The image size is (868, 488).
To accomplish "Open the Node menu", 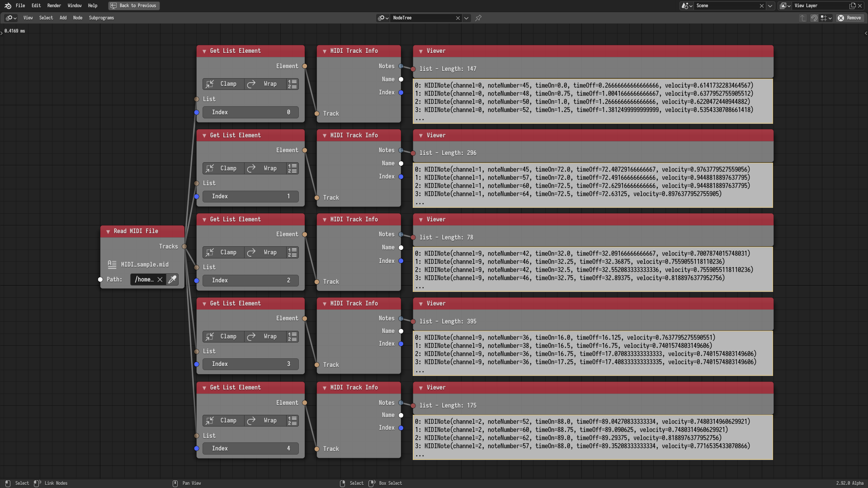I will [78, 18].
